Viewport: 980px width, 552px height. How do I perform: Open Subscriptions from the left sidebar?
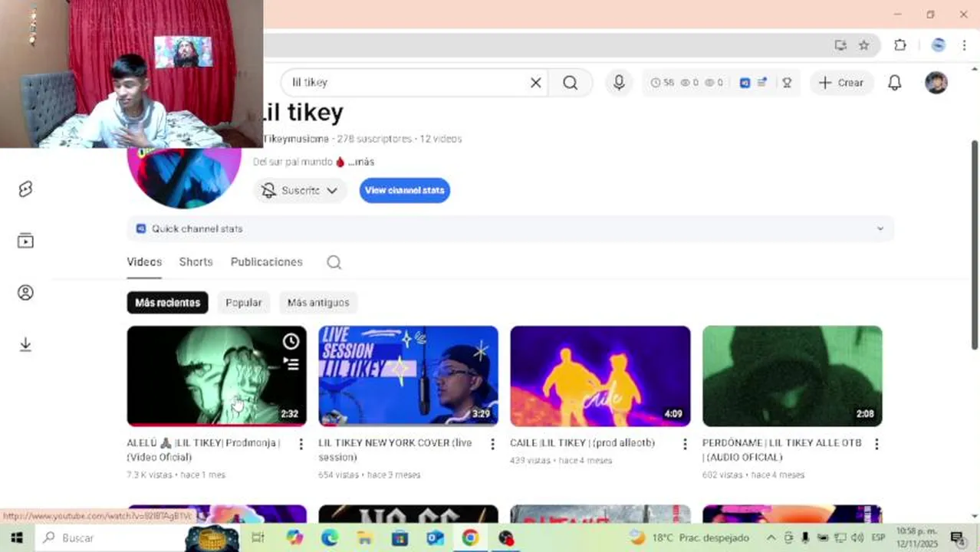(25, 241)
